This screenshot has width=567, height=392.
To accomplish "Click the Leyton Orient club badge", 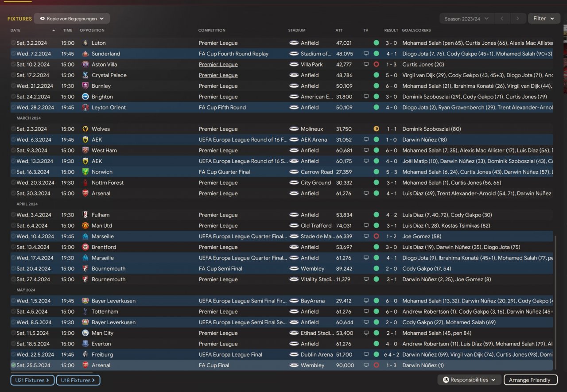I will pyautogui.click(x=85, y=107).
